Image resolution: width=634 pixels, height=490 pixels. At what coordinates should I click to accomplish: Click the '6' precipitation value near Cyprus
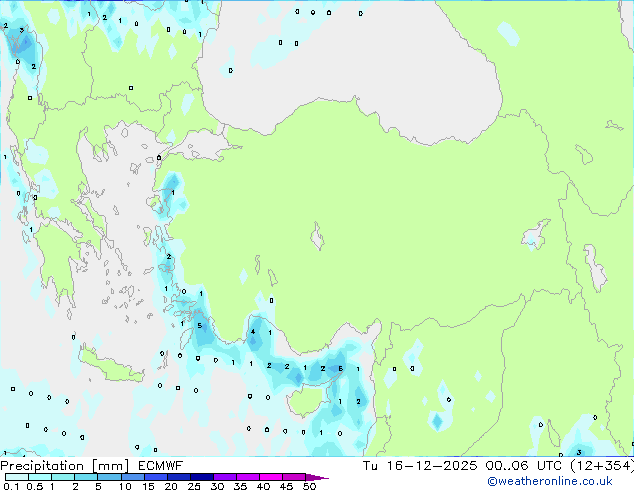[x=340, y=368]
